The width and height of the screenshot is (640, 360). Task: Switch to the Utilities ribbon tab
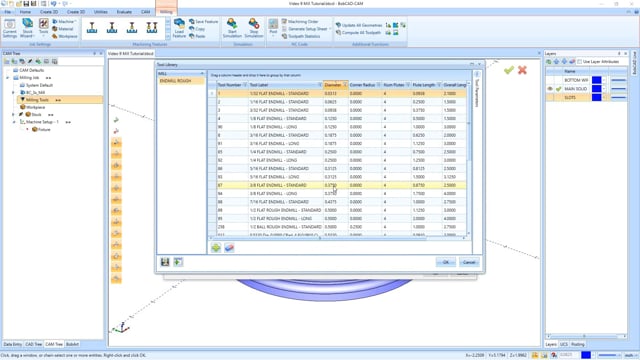[100, 12]
